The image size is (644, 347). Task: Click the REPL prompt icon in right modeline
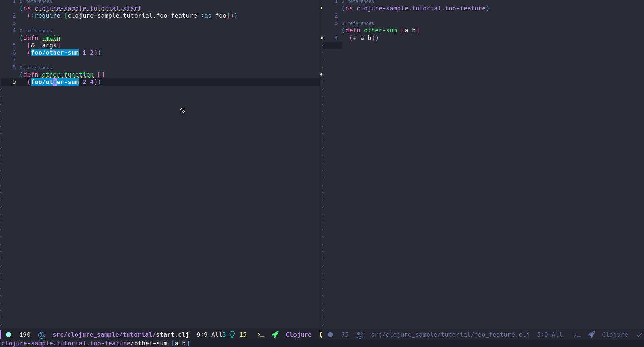(x=577, y=335)
